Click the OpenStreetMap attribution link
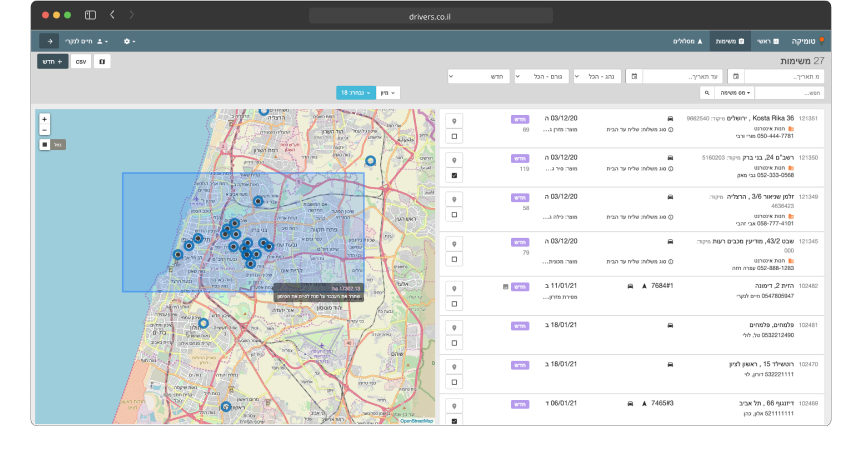 click(416, 421)
